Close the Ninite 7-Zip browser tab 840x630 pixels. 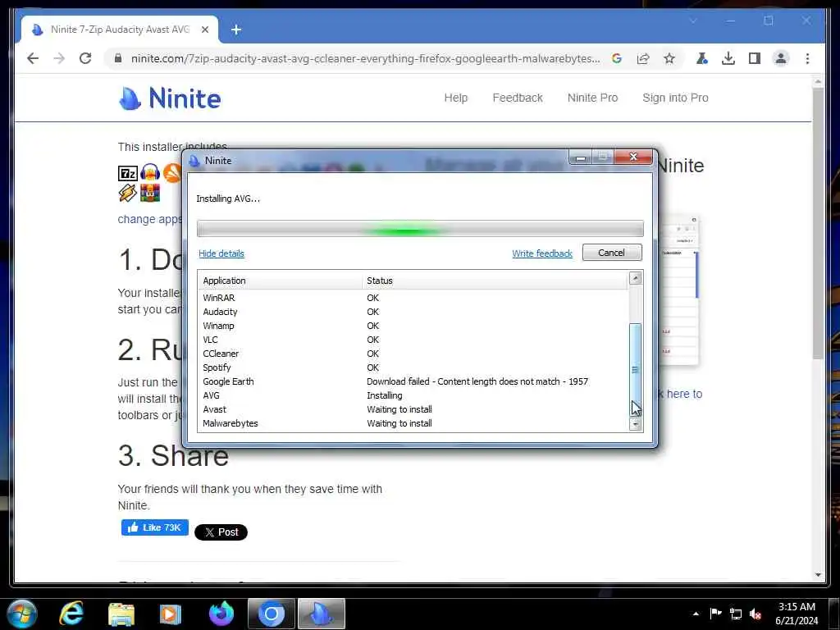click(204, 30)
